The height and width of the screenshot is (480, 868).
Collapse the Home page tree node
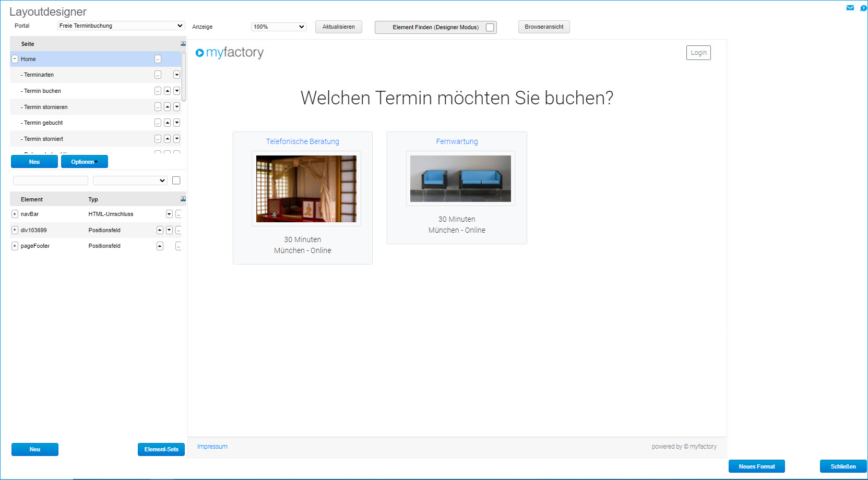pos(15,59)
